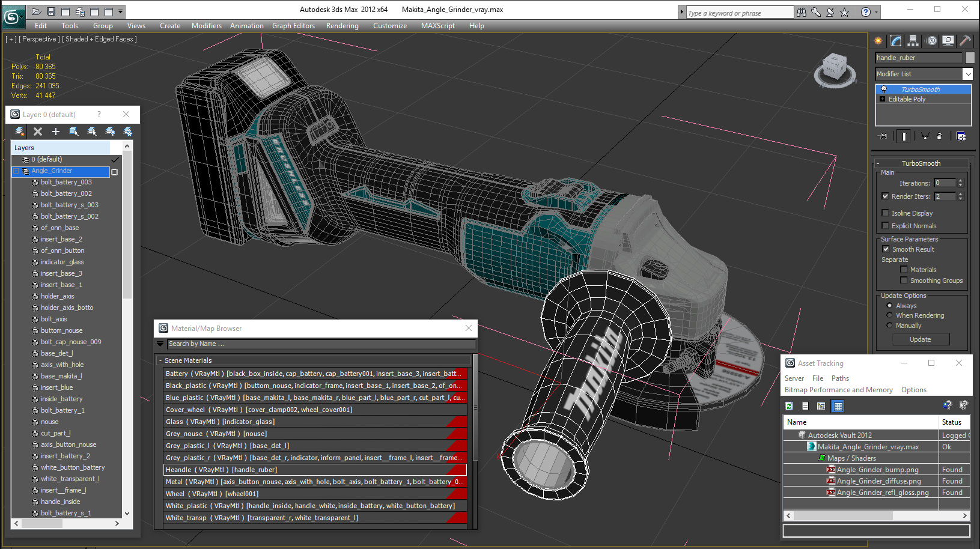The image size is (980, 549).
Task: Open the Motion command panel tab
Action: (x=931, y=41)
